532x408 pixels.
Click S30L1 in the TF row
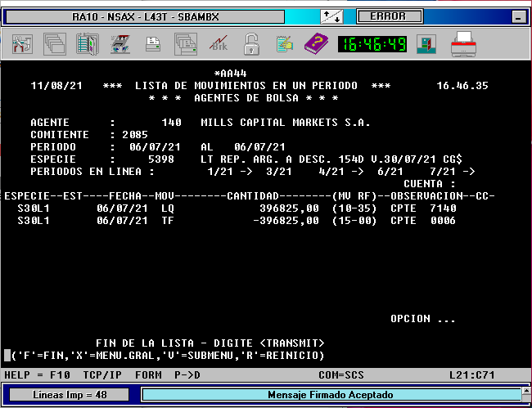tap(34, 221)
